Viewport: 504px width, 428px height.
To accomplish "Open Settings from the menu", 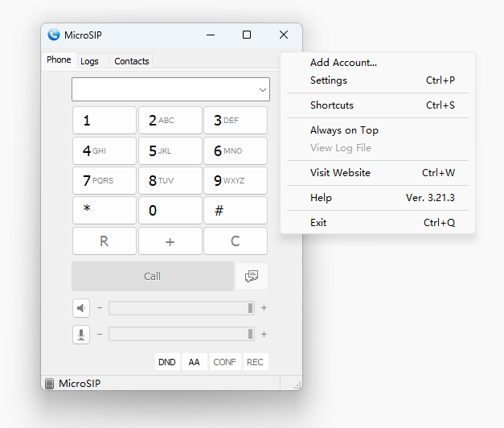I will [x=329, y=80].
